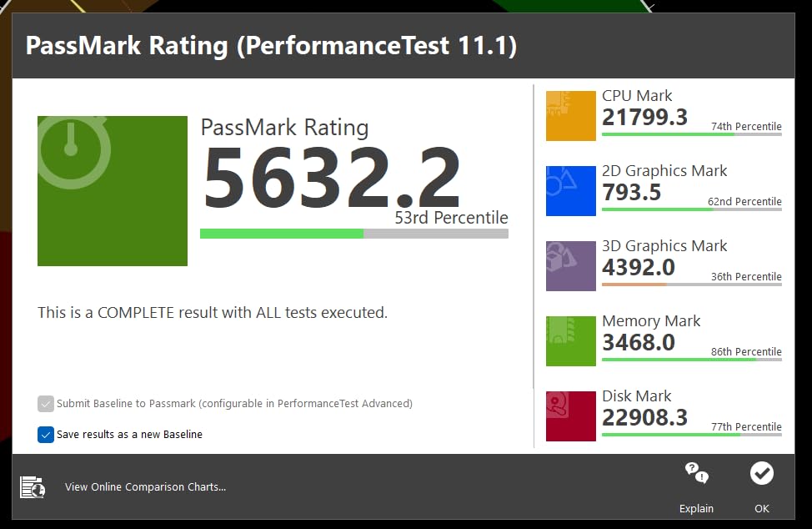Click the CPU Mark percentile bar
The height and width of the screenshot is (529, 812).
pos(692,134)
